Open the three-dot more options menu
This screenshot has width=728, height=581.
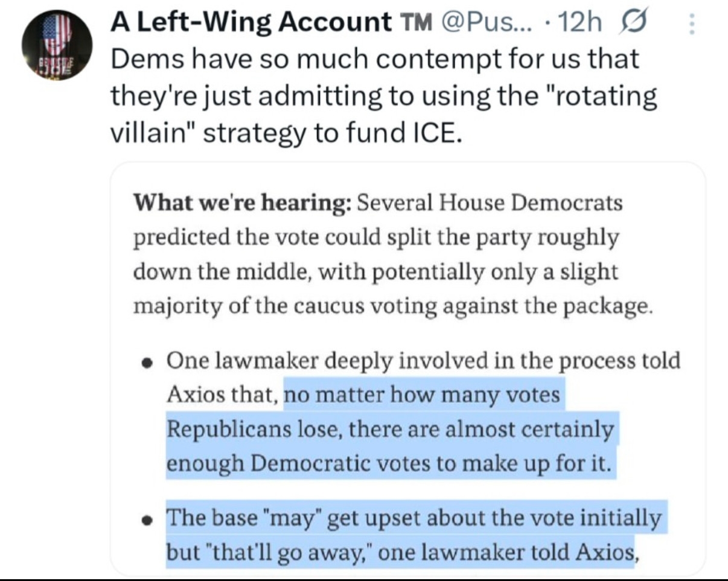pyautogui.click(x=692, y=25)
